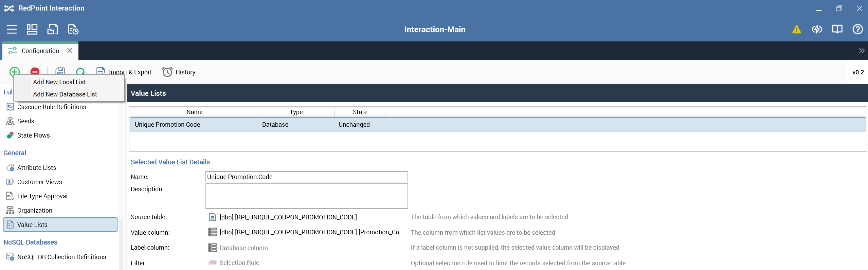The image size is (868, 270).
Task: Choose Add New Database List
Action: pyautogui.click(x=65, y=94)
